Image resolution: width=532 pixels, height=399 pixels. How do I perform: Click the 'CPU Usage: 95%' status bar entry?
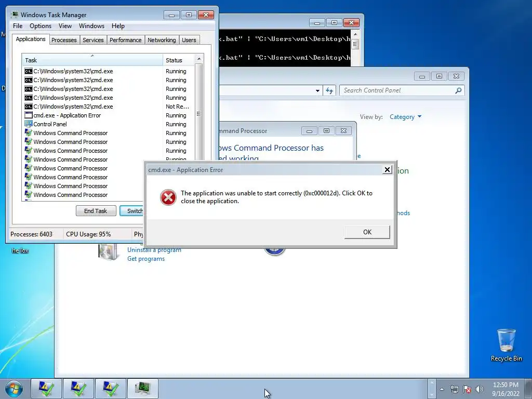pyautogui.click(x=88, y=234)
